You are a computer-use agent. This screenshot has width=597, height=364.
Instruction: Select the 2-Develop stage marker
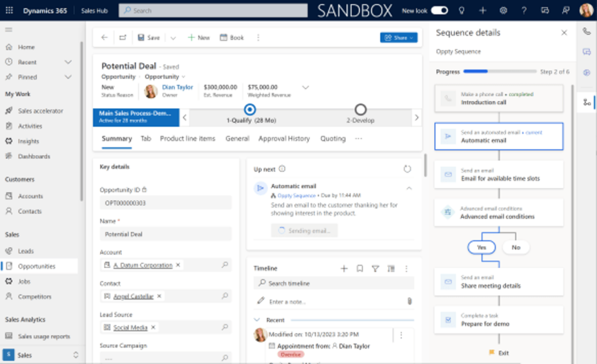tap(360, 110)
